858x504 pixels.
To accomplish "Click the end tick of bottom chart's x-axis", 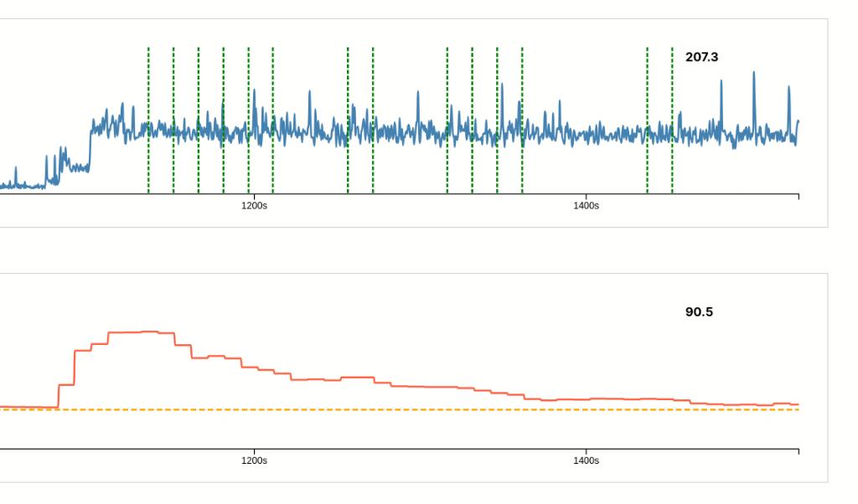I will coord(799,451).
